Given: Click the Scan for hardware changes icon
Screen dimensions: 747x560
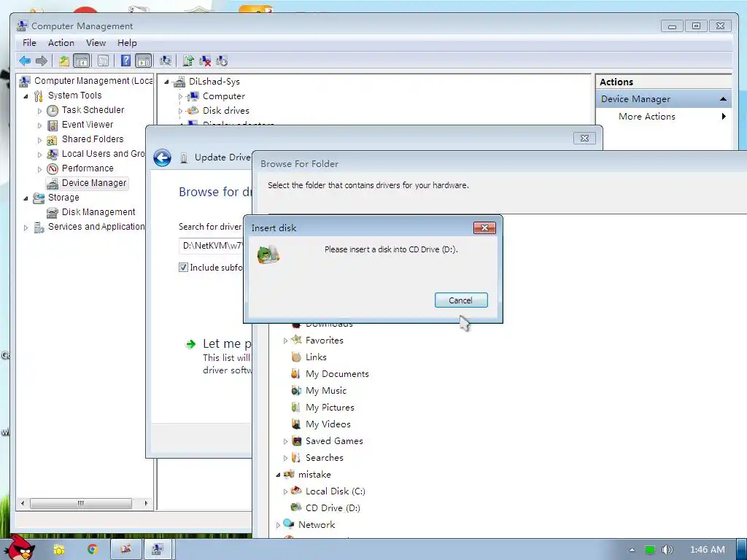Looking at the screenshot, I should click(x=166, y=61).
